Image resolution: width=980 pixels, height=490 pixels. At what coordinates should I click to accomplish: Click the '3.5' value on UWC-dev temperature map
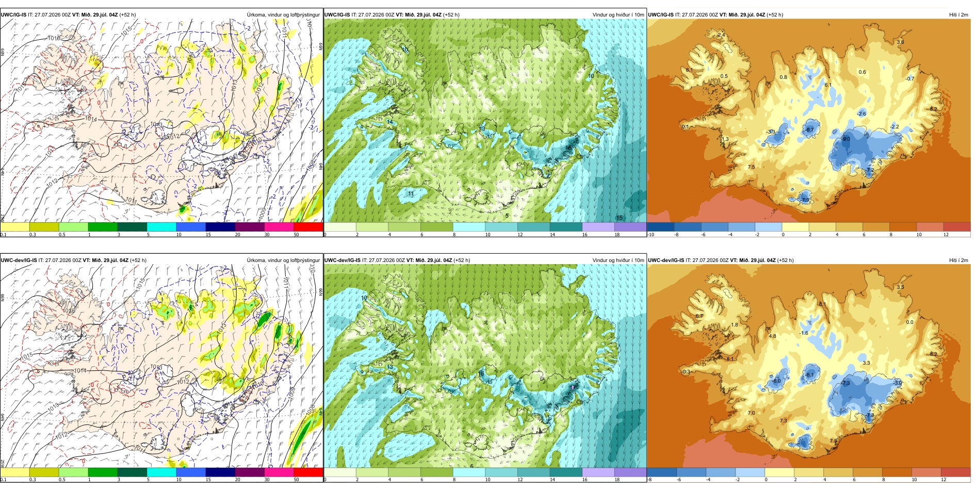coord(901,287)
